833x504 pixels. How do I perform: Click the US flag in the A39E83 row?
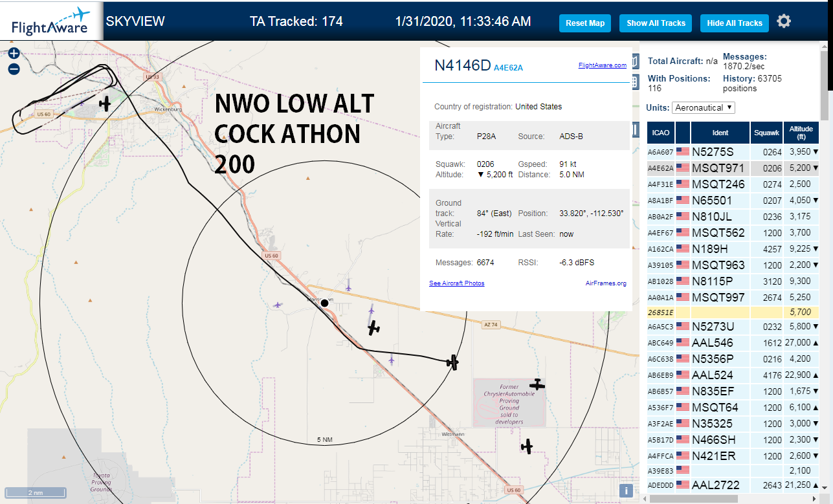tap(682, 469)
